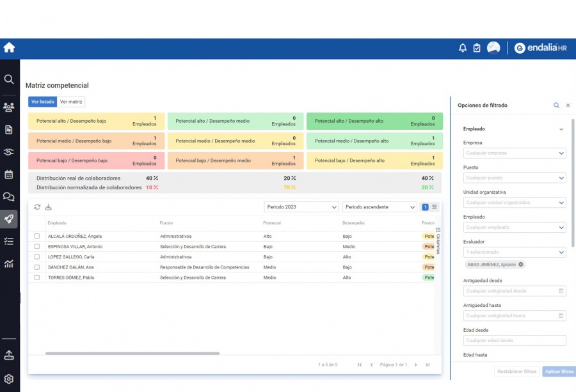Open the Periodo ascendente sort dropdown
The height and width of the screenshot is (392, 576).
tap(380, 207)
